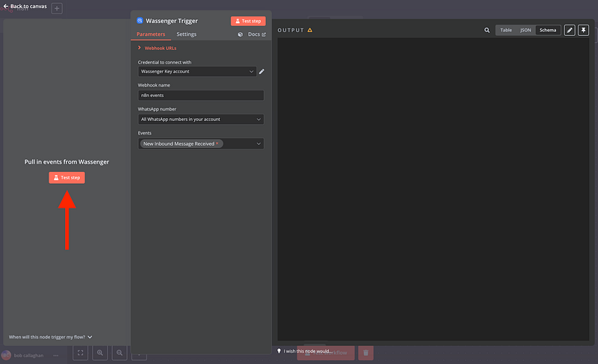Click the lightbulb 'I wish this node would' icon
Image resolution: width=598 pixels, height=364 pixels.
tap(280, 351)
